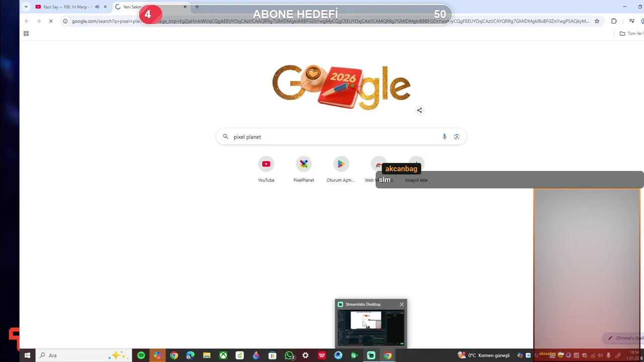Open the YouTube shortcut tile

pyautogui.click(x=266, y=169)
